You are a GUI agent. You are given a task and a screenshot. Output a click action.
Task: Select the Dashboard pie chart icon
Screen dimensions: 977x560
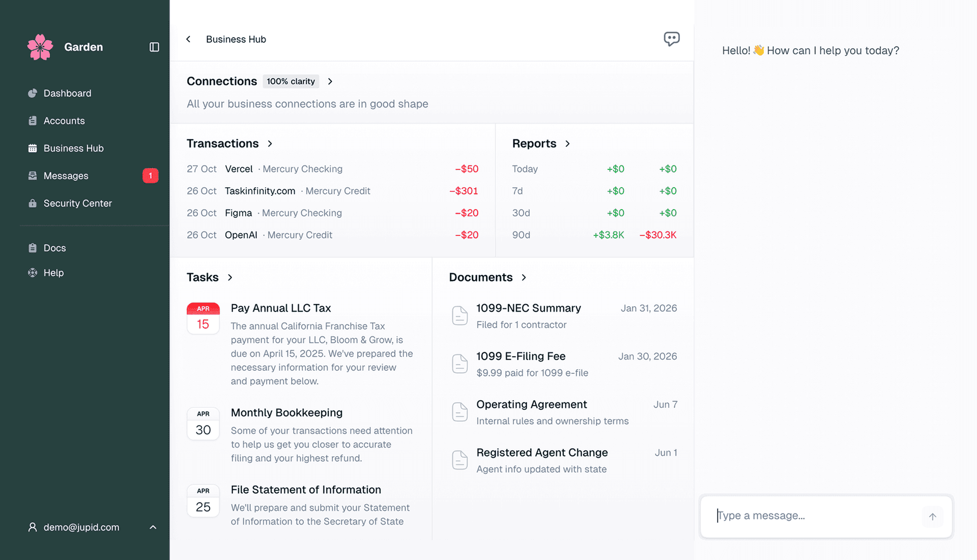(x=32, y=93)
